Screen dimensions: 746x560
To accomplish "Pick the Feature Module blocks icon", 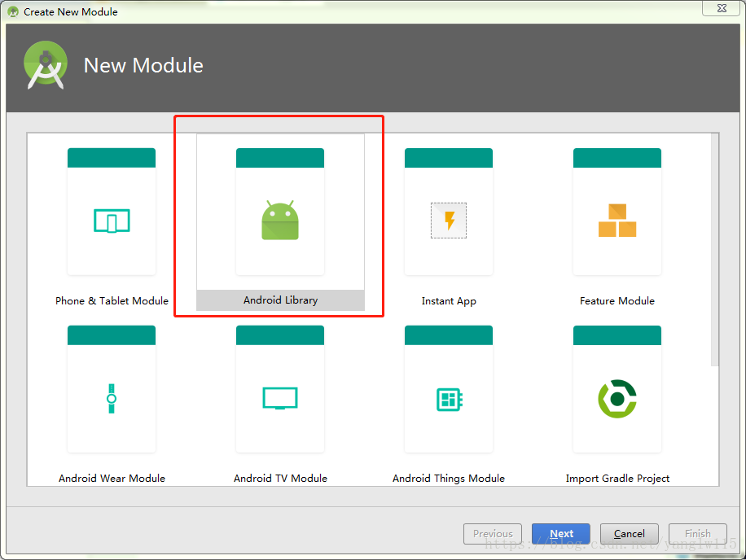I will 617,221.
